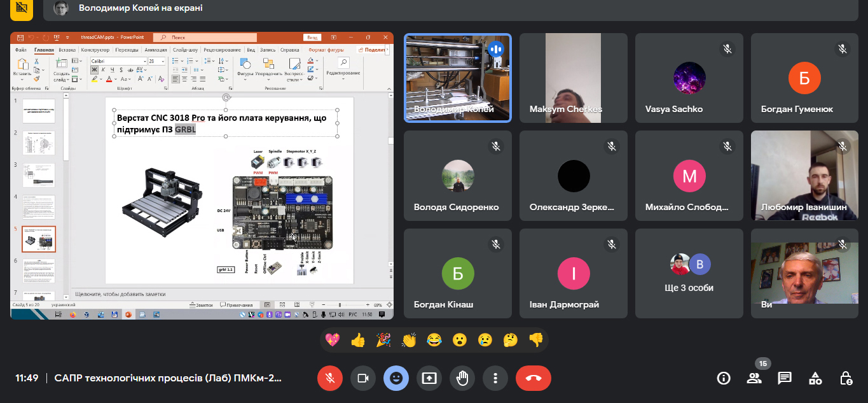Viewport: 868px width, 403px height.
Task: Click the present screen icon
Action: tap(429, 378)
